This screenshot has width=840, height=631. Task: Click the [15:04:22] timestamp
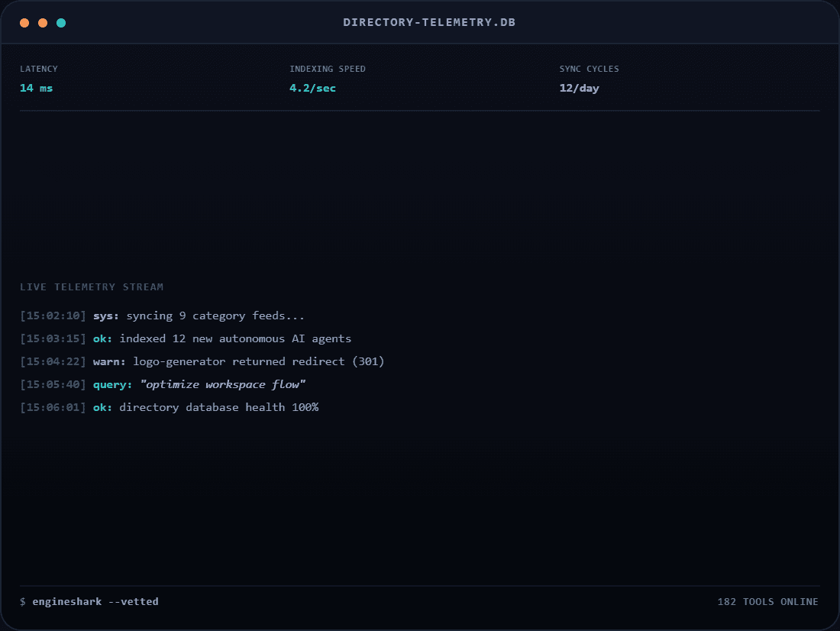[53, 362]
